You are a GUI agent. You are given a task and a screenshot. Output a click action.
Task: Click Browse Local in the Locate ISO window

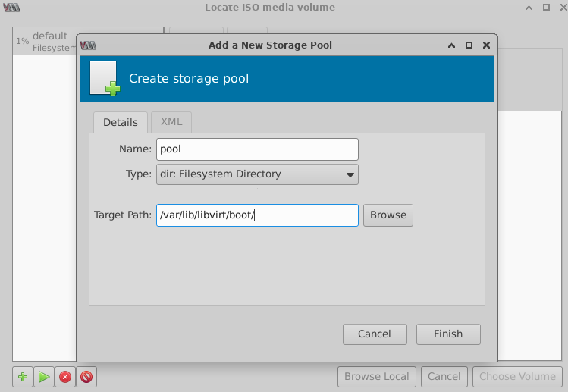coord(377,377)
